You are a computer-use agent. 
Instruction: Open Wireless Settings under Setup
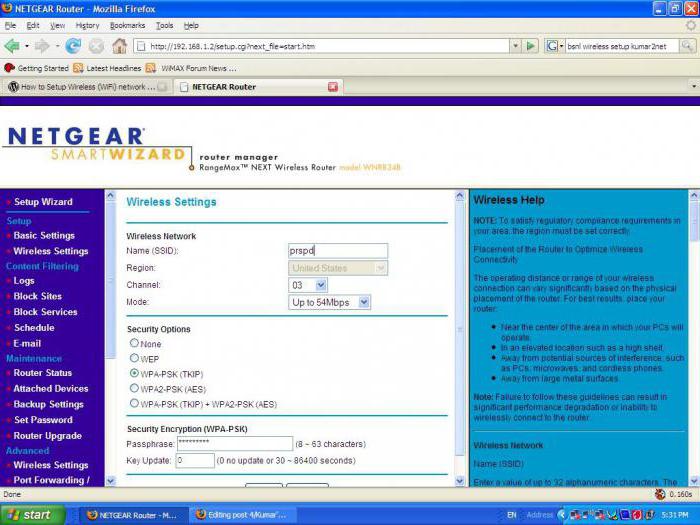(50, 251)
